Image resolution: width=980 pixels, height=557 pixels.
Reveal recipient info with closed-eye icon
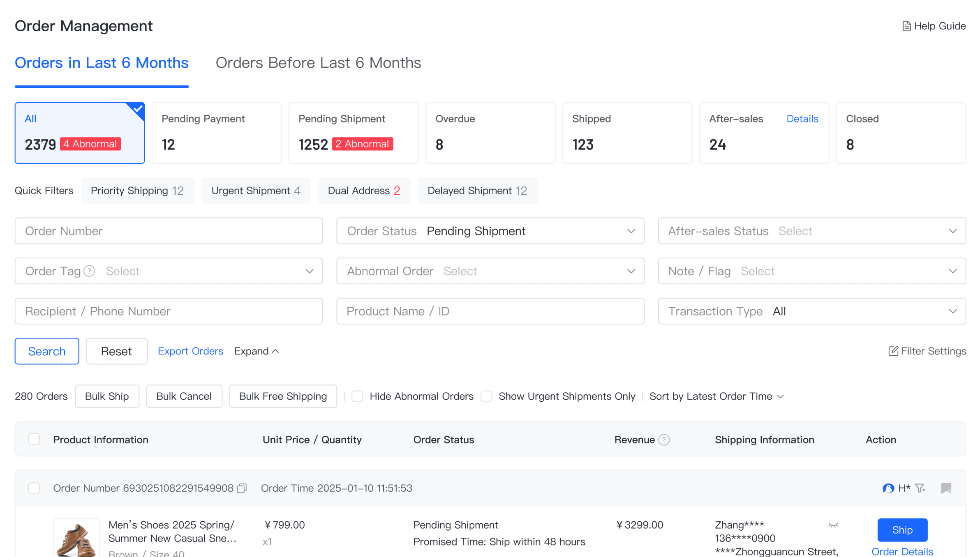(833, 525)
